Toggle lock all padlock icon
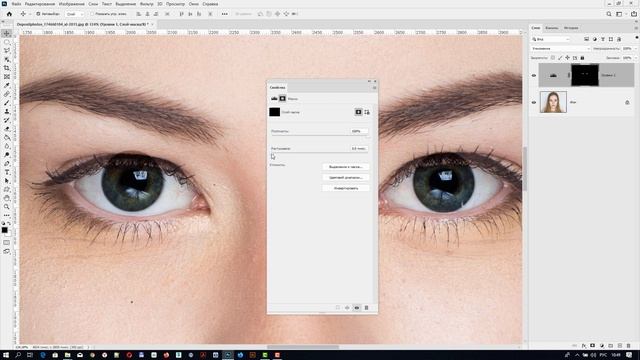The image size is (640, 360). (582, 58)
